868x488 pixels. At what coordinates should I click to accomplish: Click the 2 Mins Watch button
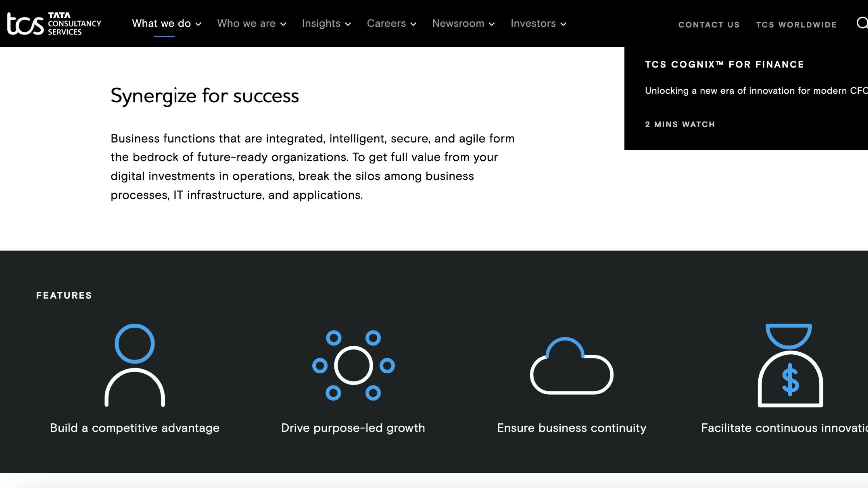tap(680, 124)
